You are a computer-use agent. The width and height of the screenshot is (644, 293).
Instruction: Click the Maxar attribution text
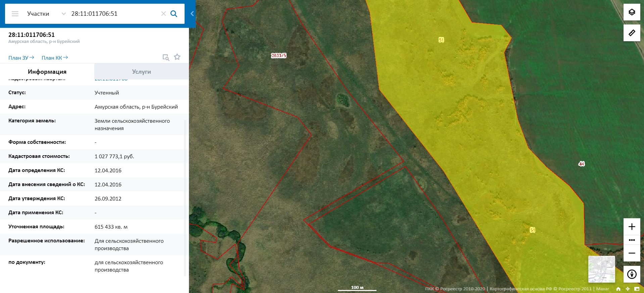pos(602,289)
